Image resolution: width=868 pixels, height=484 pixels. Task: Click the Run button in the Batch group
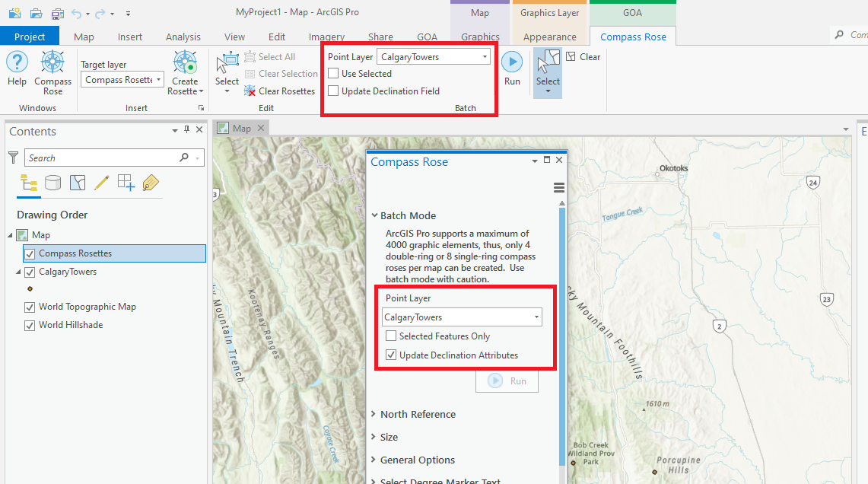coord(512,63)
